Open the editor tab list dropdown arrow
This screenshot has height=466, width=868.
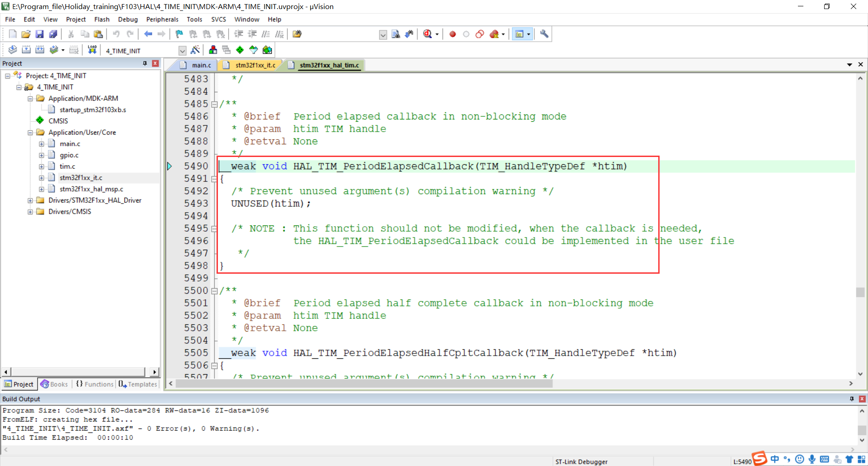(849, 65)
